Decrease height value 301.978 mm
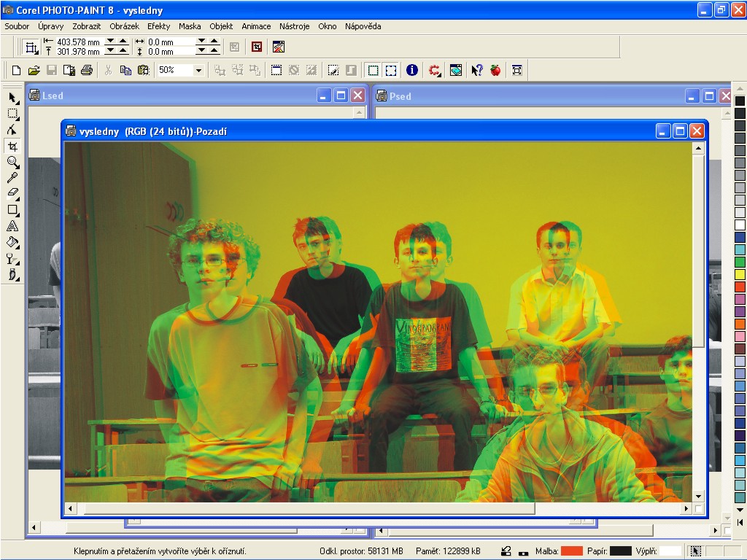The width and height of the screenshot is (747, 560). 111,50
